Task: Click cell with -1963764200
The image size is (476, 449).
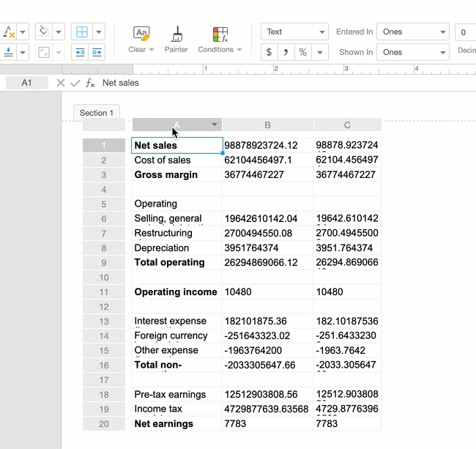Action: (x=268, y=350)
